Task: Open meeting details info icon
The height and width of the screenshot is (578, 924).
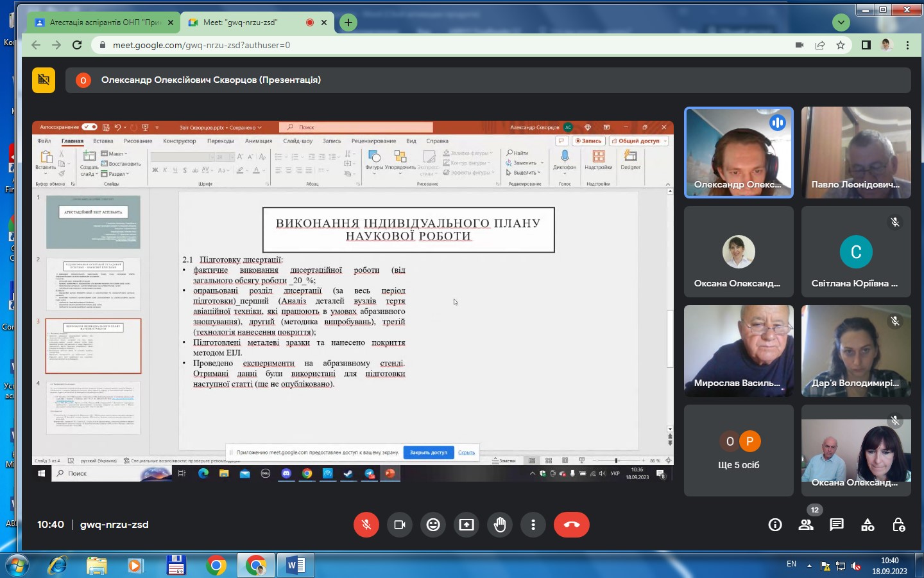Action: [775, 525]
